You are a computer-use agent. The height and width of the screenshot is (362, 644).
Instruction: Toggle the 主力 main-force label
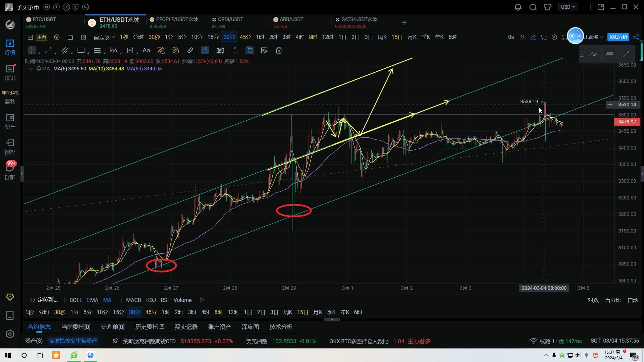coord(42,37)
